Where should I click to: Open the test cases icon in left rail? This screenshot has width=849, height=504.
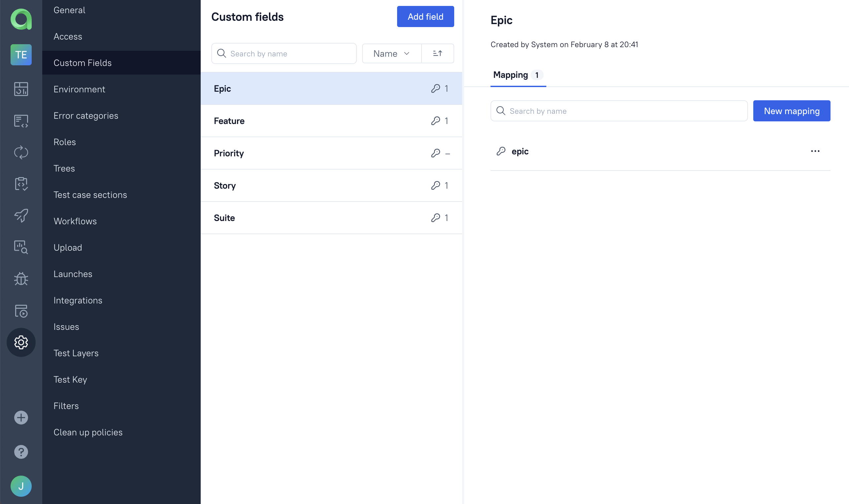21,121
